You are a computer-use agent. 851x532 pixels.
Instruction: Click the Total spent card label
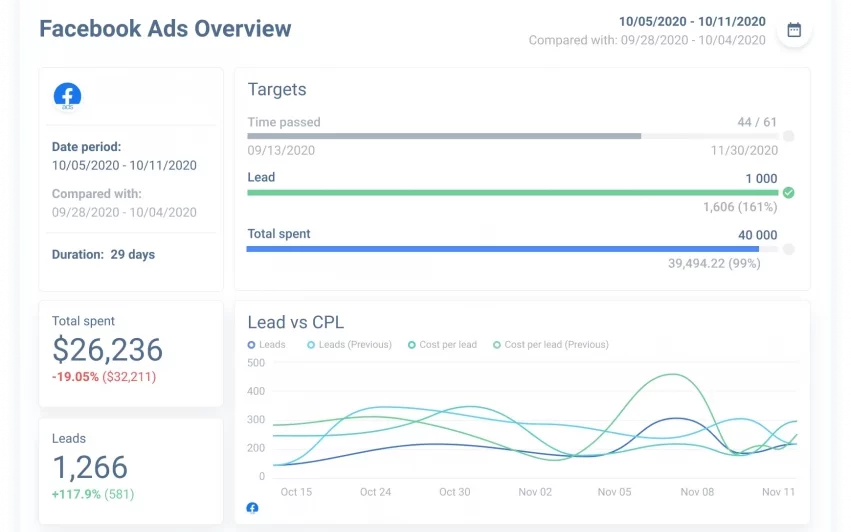[x=83, y=321]
